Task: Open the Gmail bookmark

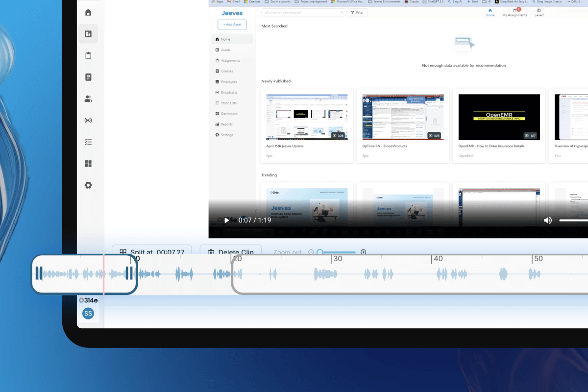Action: point(233,1)
